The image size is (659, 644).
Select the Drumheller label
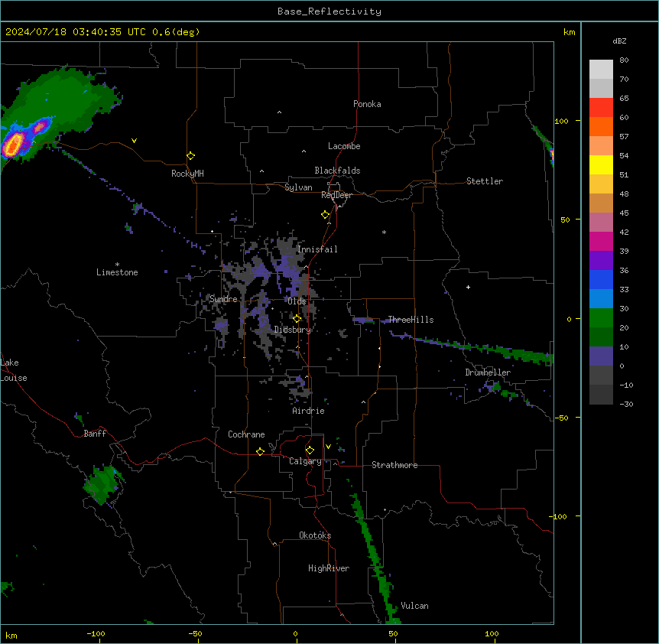pyautogui.click(x=488, y=372)
